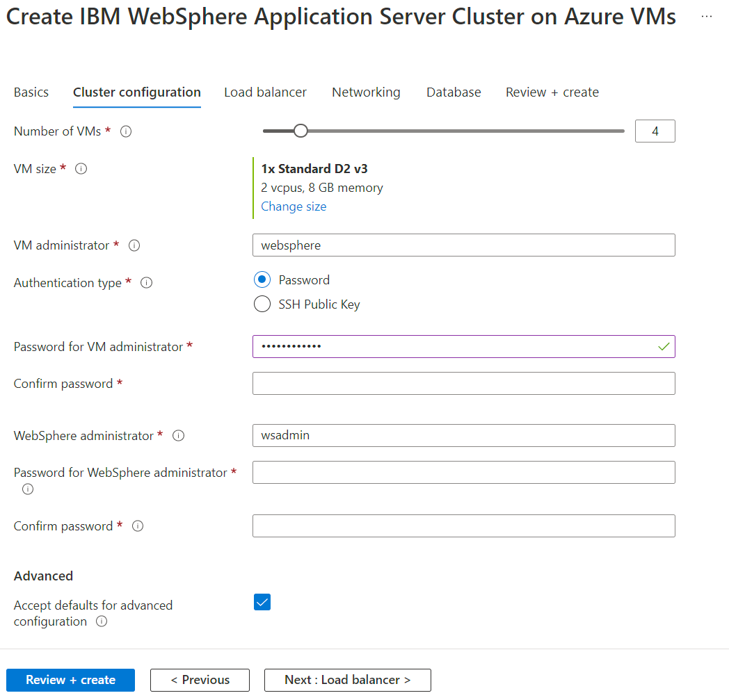This screenshot has width=729, height=700.
Task: Click the number of VMs value box
Action: pos(655,131)
